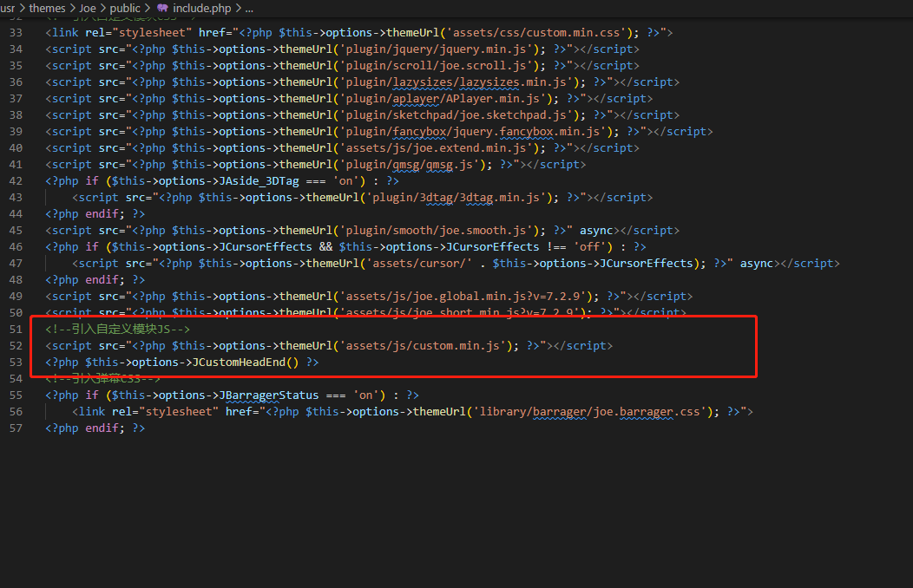This screenshot has width=913, height=588.
Task: Click 'plugin/aplayer/APlayer.min.js' on line 37
Action: [x=443, y=98]
